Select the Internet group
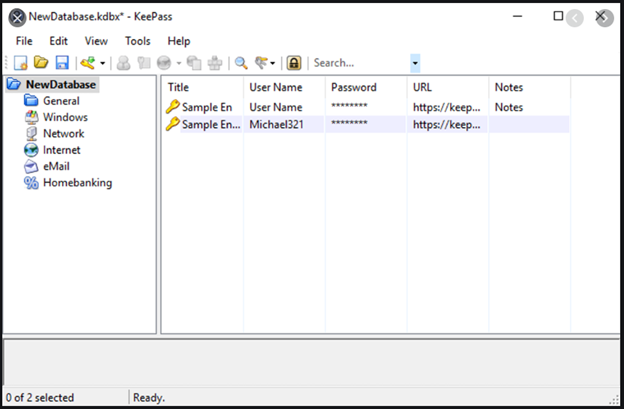Image resolution: width=624 pixels, height=409 pixels. coord(62,150)
